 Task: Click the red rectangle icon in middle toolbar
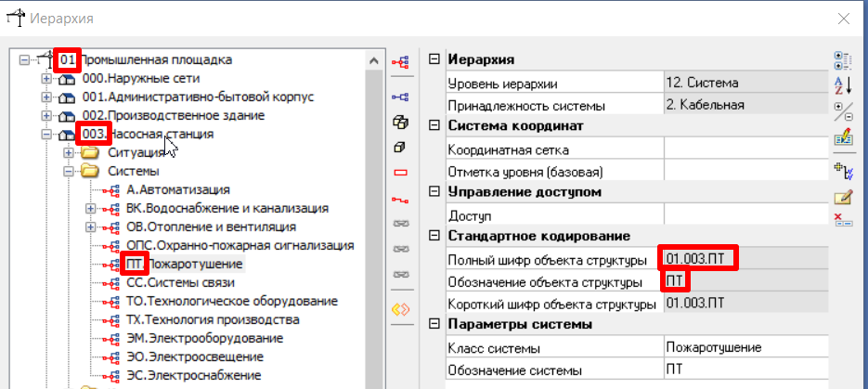pos(401,173)
